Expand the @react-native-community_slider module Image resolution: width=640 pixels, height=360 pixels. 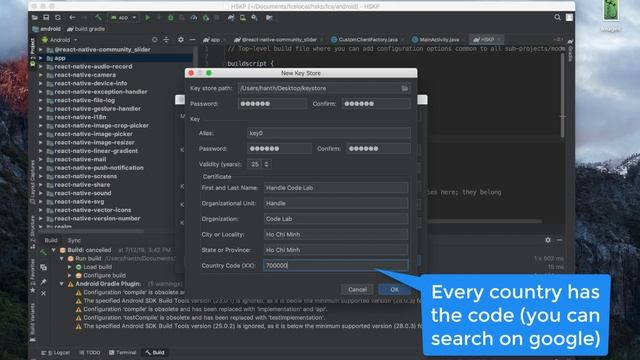click(40, 49)
